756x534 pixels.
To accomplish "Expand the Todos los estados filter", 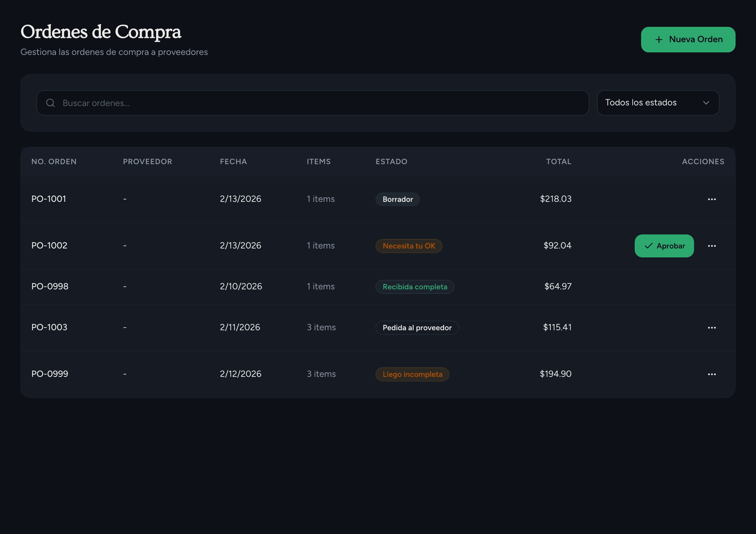I will pyautogui.click(x=658, y=103).
